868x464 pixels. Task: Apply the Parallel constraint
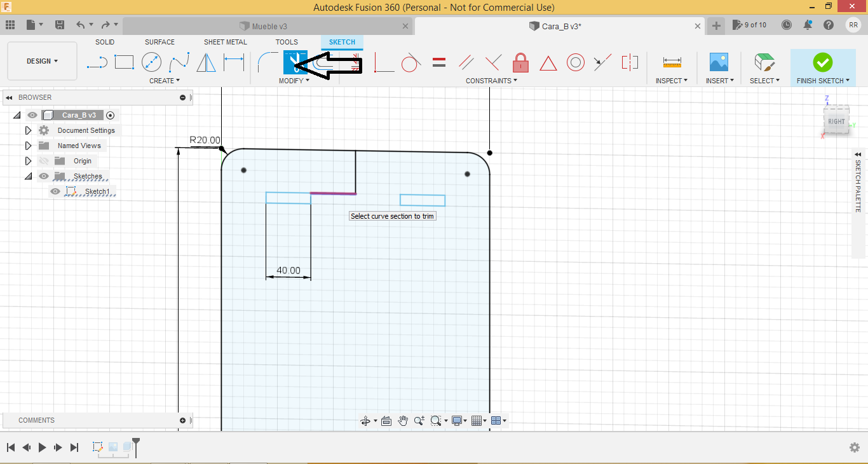click(466, 62)
